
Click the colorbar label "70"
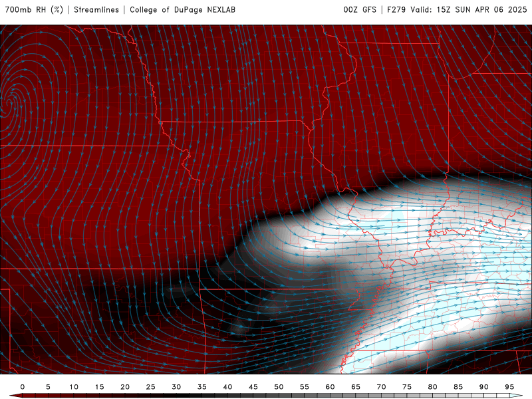pos(381,387)
